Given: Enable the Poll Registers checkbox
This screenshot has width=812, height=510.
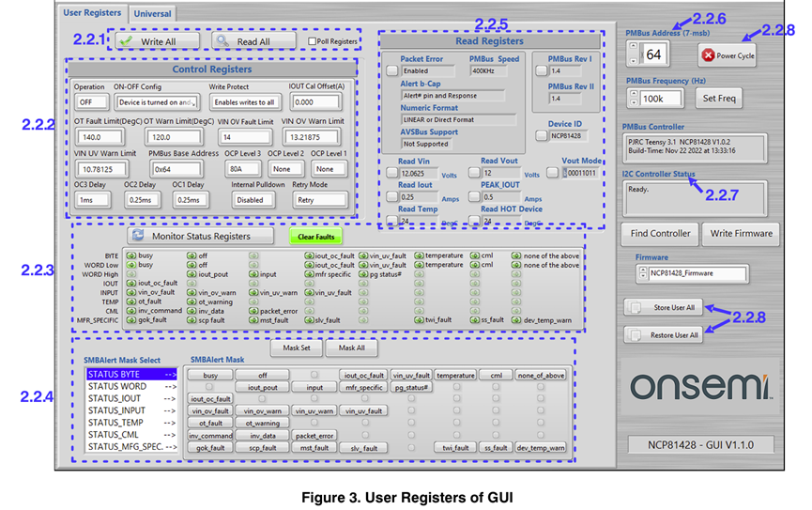Looking at the screenshot, I should (313, 42).
